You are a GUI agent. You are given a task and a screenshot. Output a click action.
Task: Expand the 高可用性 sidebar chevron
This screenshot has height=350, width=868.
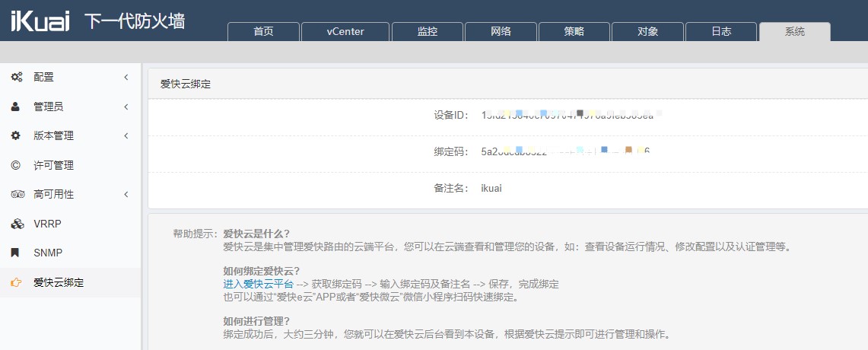(x=126, y=194)
